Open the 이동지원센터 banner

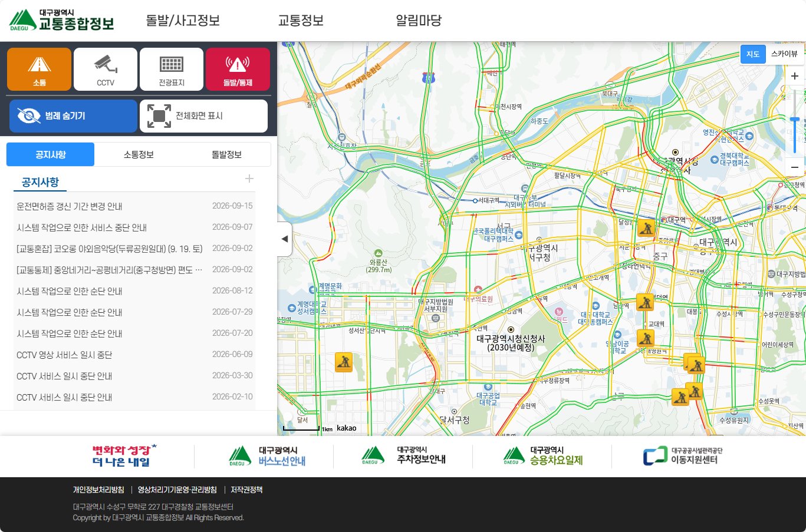(683, 456)
